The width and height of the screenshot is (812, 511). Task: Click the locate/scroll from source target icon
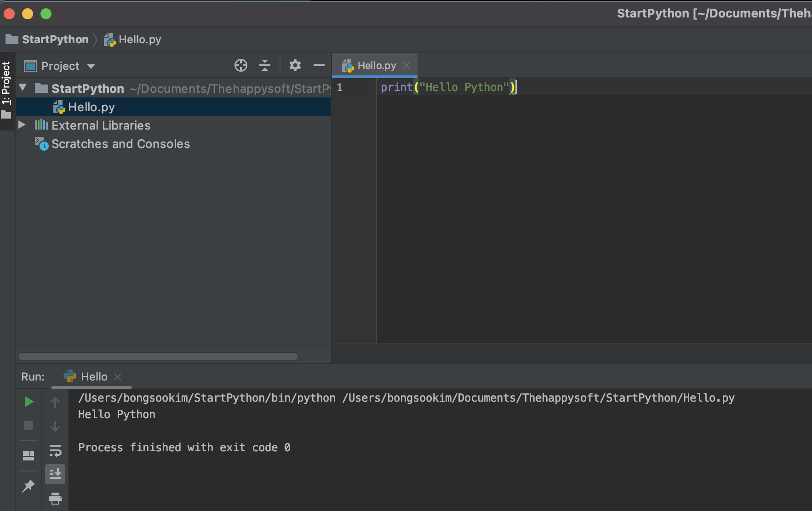click(x=241, y=66)
